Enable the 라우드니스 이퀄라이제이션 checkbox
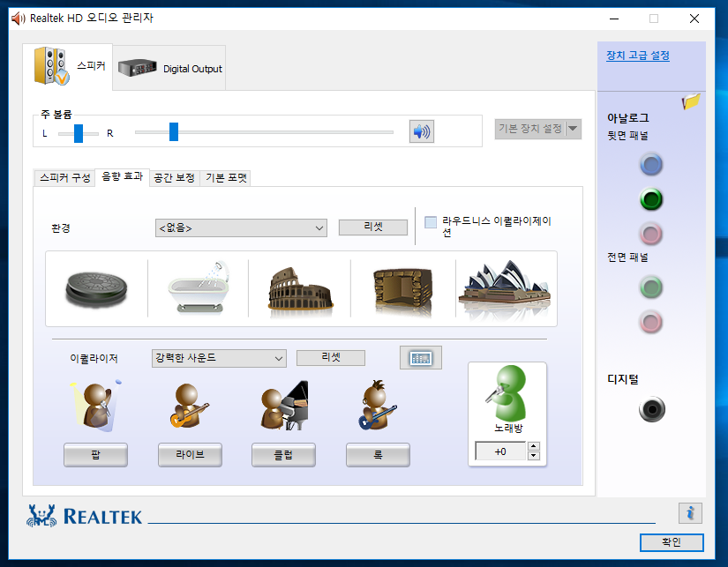The width and height of the screenshot is (728, 567). coord(431,222)
